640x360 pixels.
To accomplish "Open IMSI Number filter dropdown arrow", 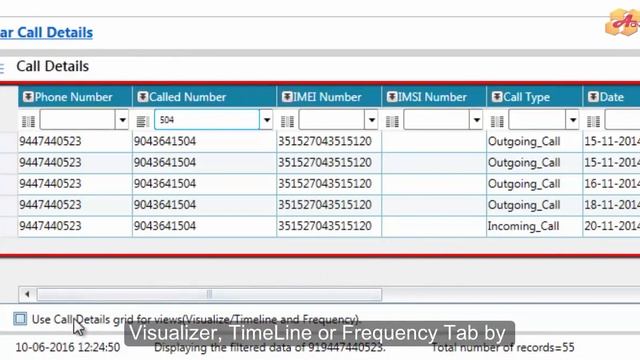I will click(476, 120).
